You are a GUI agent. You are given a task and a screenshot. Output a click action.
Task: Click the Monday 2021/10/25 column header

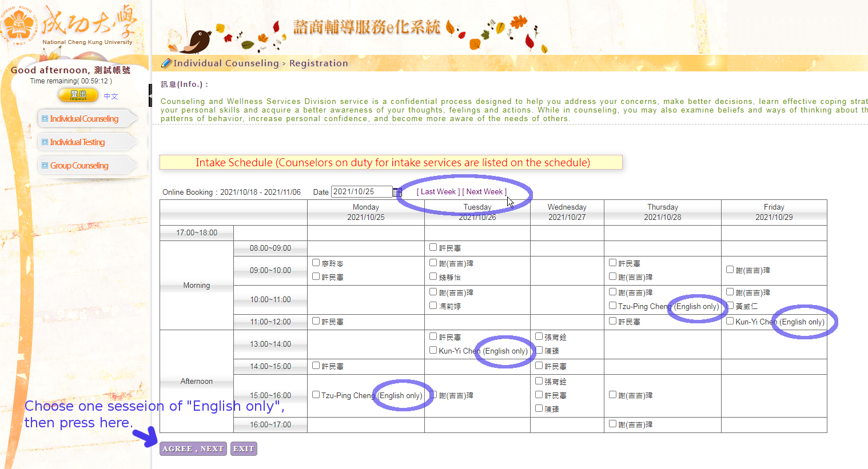click(366, 213)
